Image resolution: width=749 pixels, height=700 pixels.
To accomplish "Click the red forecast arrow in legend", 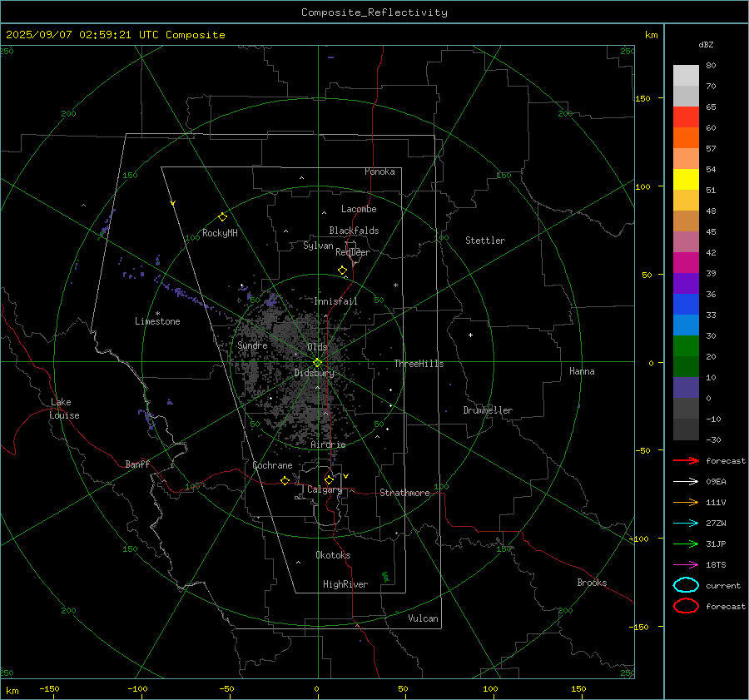I will 686,460.
